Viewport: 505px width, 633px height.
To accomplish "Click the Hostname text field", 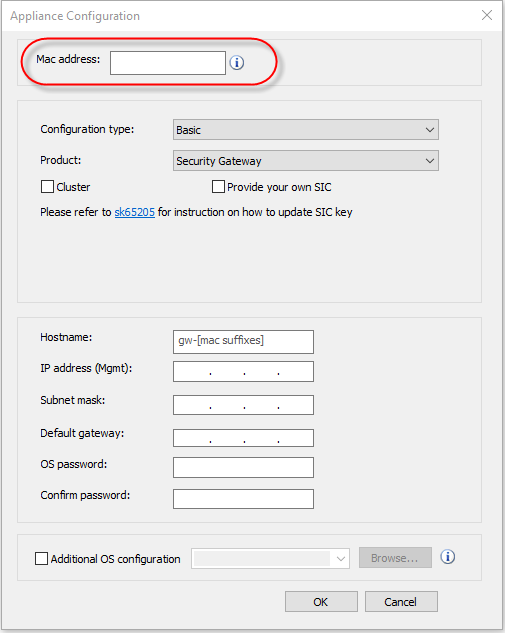I will tap(243, 342).
